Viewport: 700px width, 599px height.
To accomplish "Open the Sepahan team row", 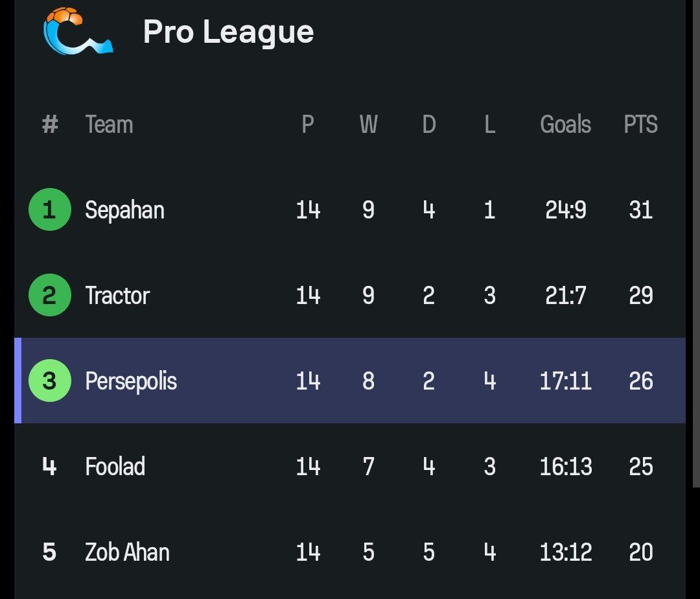I will point(350,209).
